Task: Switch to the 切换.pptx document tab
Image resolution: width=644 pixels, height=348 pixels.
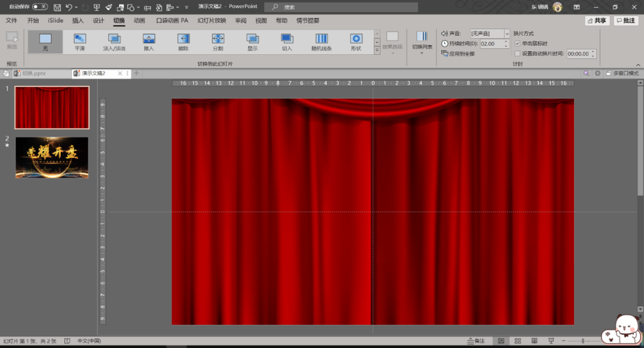Action: point(33,73)
